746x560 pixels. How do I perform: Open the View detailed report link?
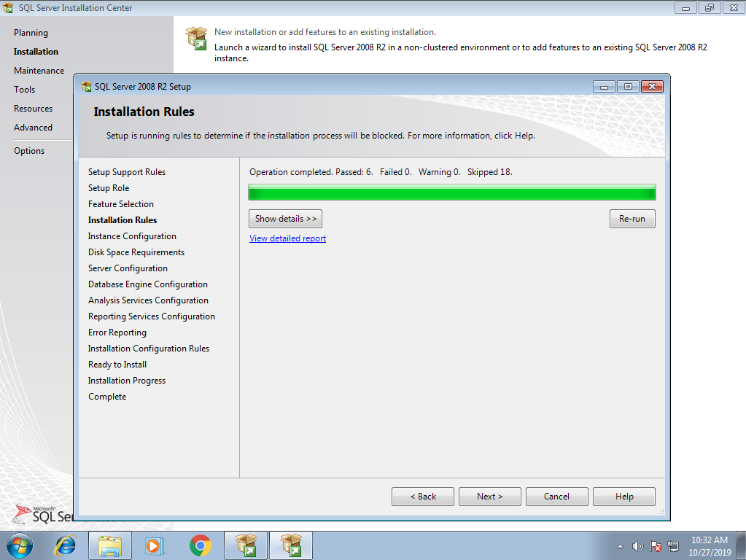[287, 238]
